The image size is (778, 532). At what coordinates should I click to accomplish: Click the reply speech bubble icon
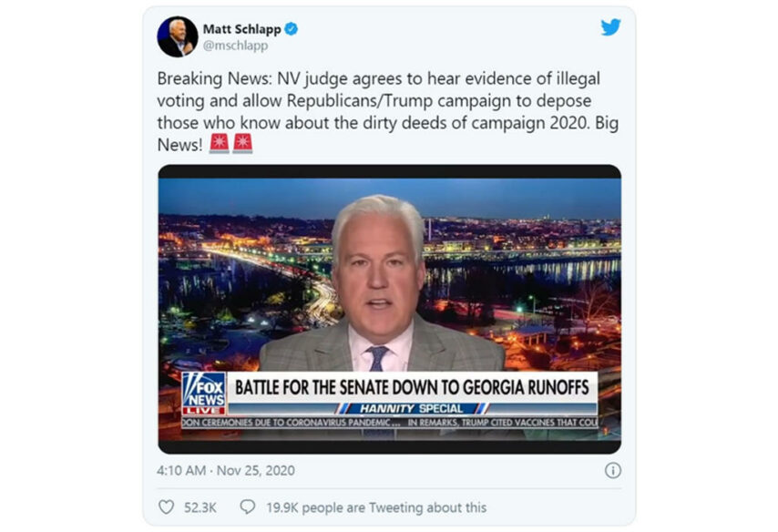click(247, 507)
